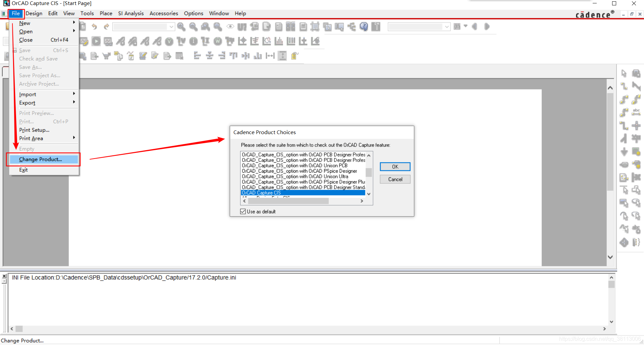
Task: Click the zoom in magnifier icon
Action: pos(181,27)
